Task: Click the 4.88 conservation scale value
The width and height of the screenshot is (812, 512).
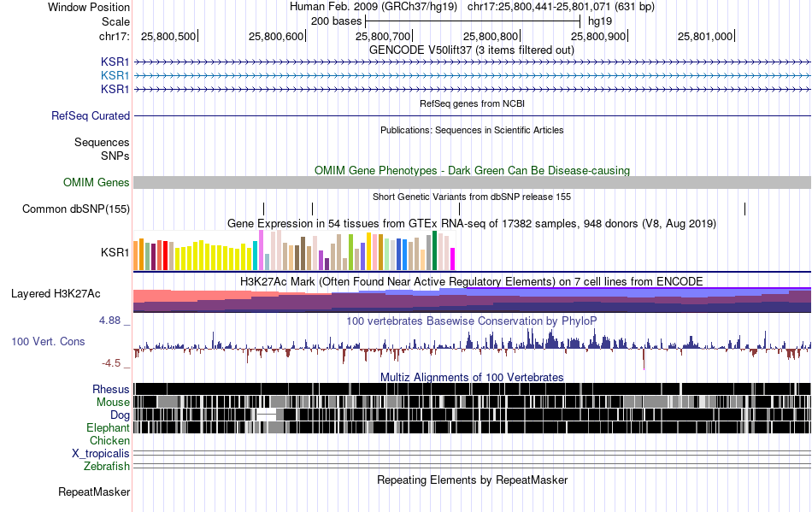Action: point(109,321)
